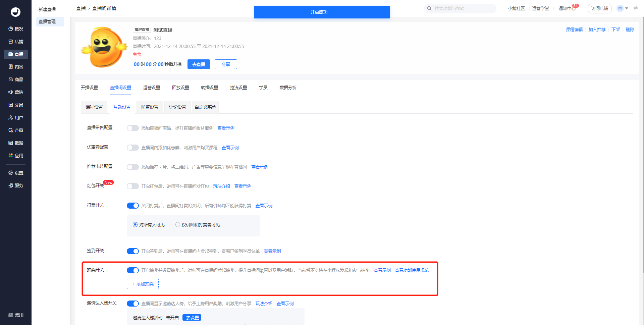Viewport: 644px width, 325px height.
Task: Click the 店铺 shop sidebar icon
Action: 11,42
